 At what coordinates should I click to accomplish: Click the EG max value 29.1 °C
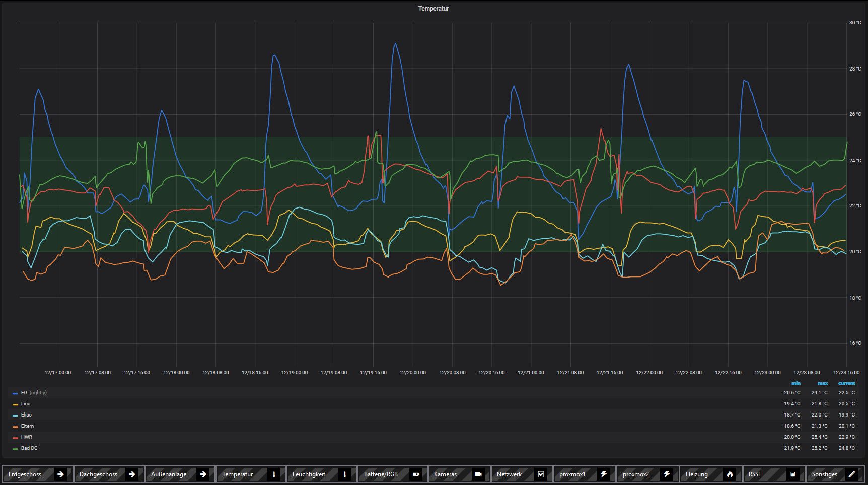point(819,393)
